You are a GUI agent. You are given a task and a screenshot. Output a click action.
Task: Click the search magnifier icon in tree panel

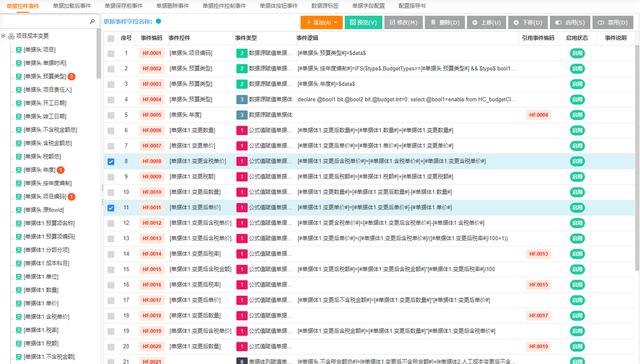[92, 21]
